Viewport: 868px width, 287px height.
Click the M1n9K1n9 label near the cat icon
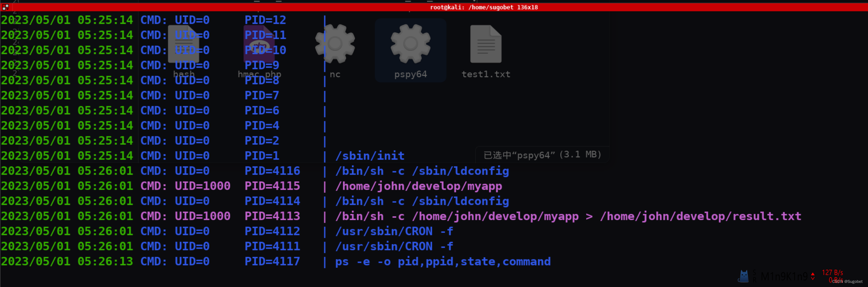[x=784, y=276]
